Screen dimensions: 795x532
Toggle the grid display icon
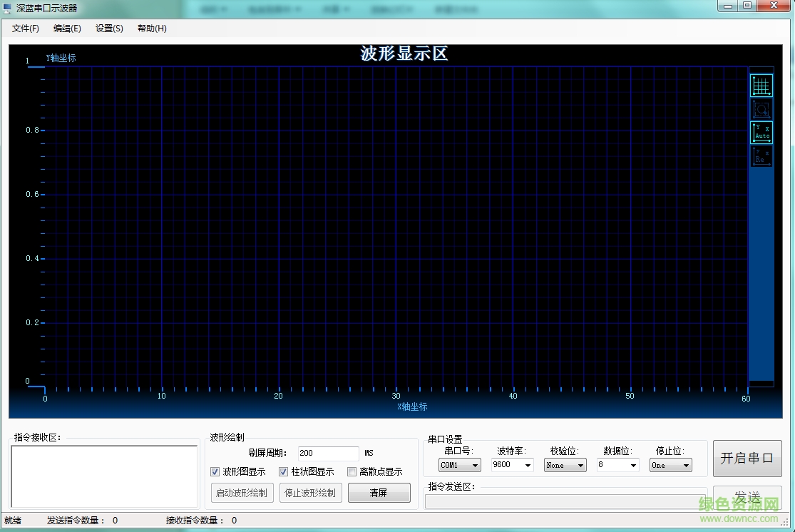pyautogui.click(x=761, y=86)
